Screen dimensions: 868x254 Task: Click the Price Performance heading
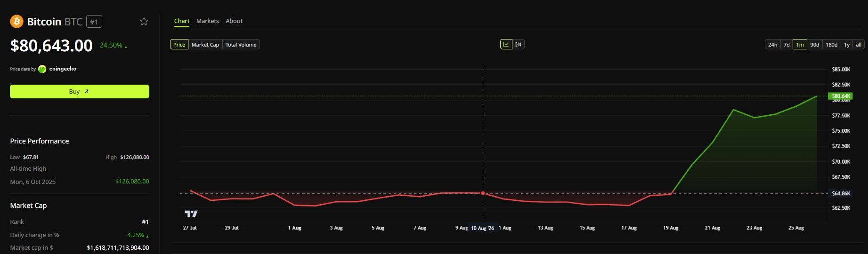click(x=40, y=141)
